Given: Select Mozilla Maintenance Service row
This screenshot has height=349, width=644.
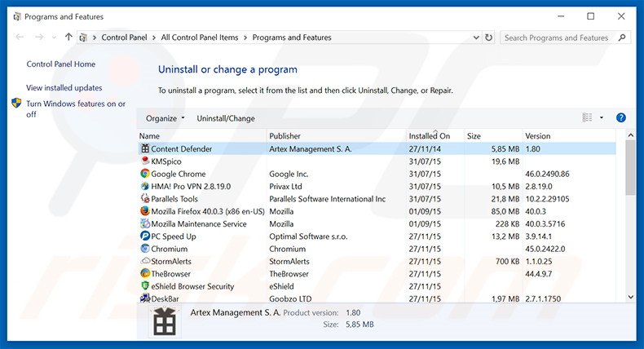Looking at the screenshot, I should tap(377, 223).
